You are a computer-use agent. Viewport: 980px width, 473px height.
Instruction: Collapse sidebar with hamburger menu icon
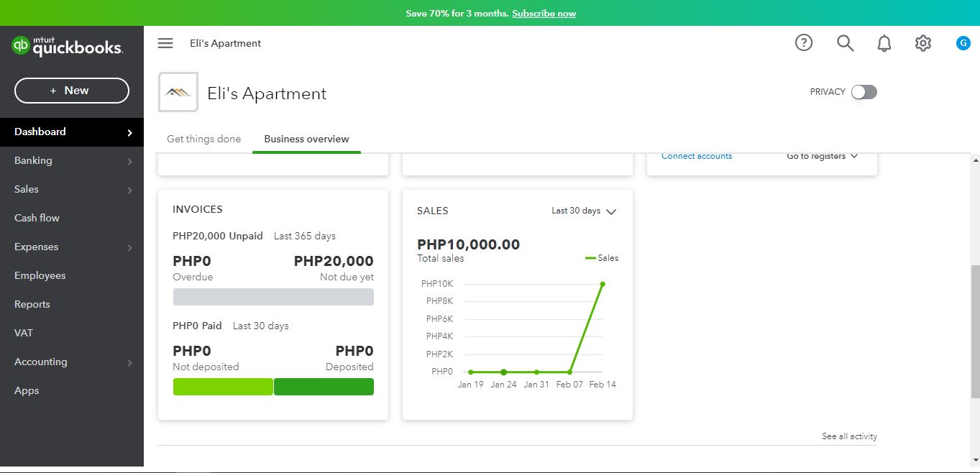(165, 43)
